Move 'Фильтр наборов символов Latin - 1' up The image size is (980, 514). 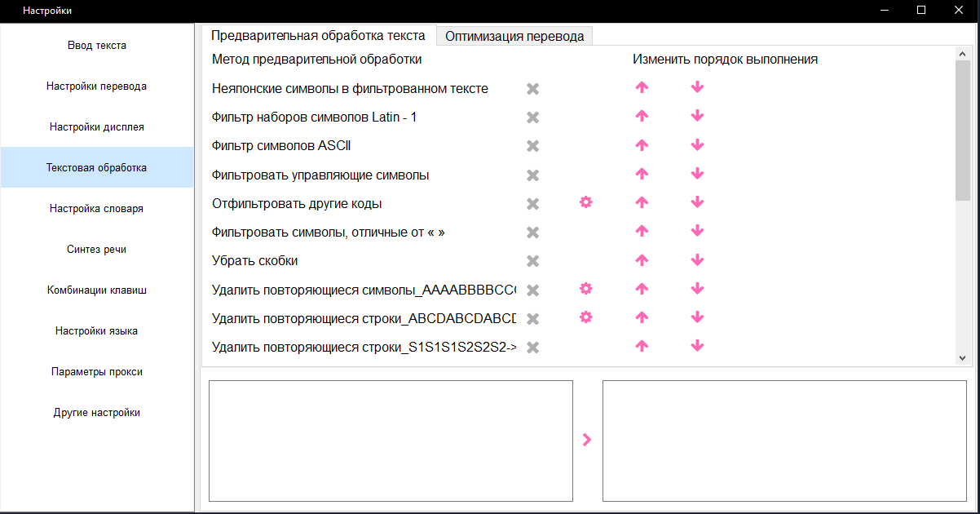coord(642,116)
